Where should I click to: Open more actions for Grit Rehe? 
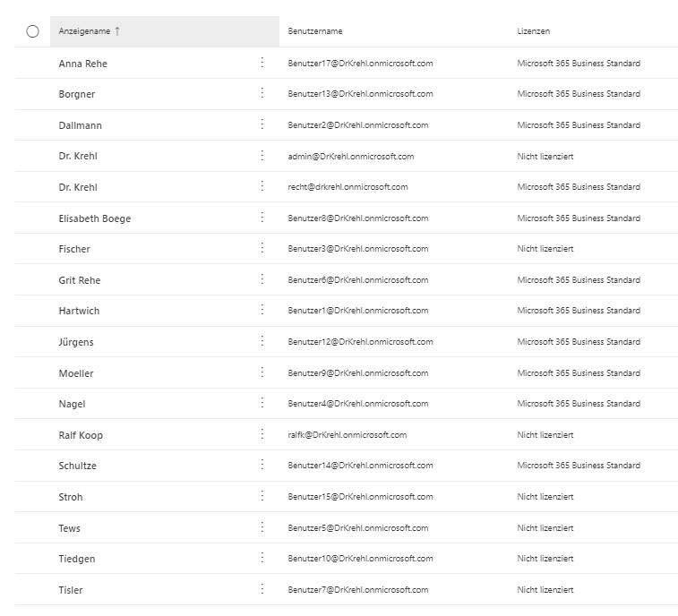click(x=262, y=279)
